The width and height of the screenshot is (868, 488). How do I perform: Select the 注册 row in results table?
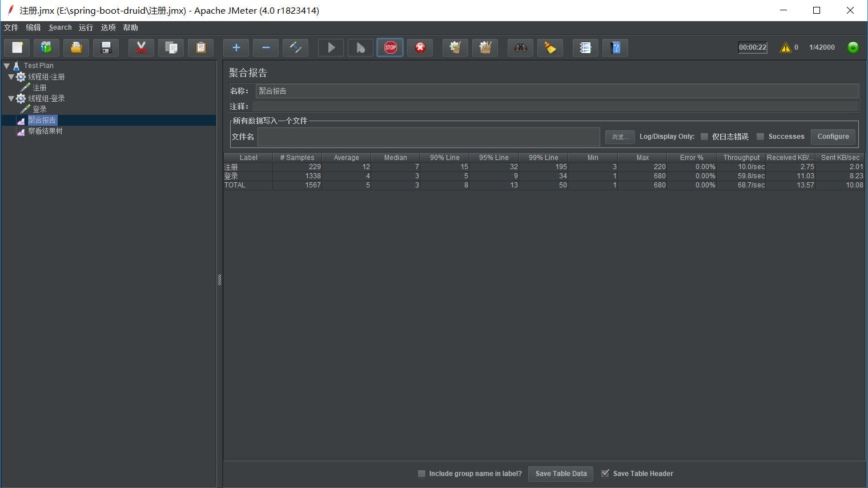coord(544,167)
